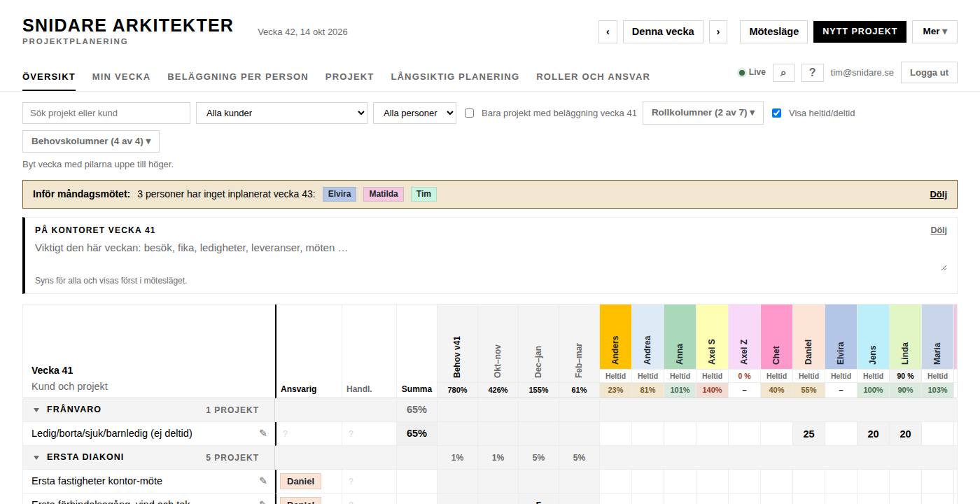980x504 pixels.
Task: Click the Summa 65% cell in Ledig row
Action: (x=416, y=434)
